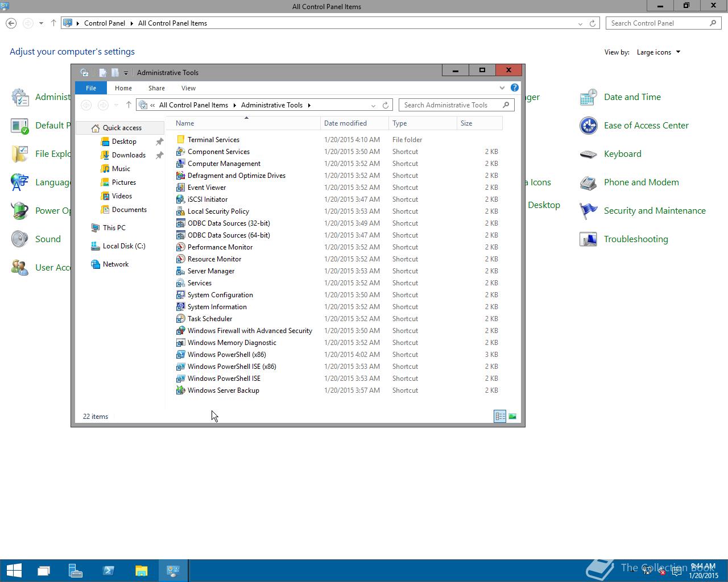Select the iSCSI Initiator icon

pos(180,199)
